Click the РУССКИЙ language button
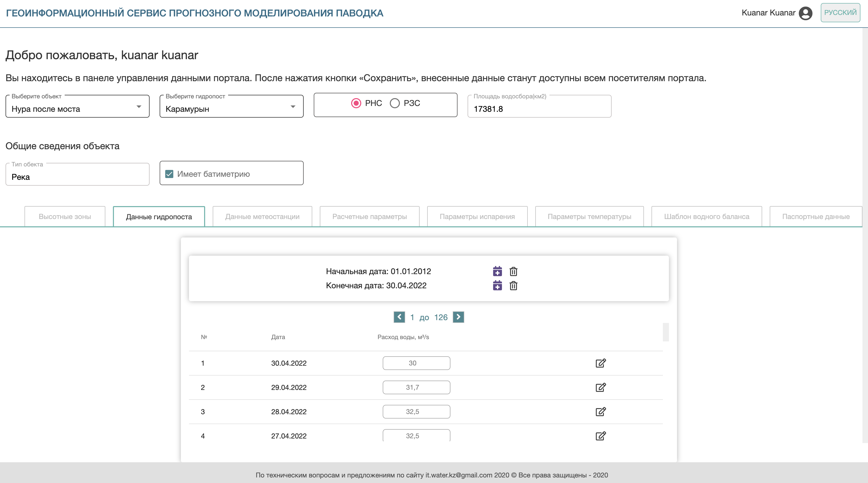Viewport: 868px width, 483px height. [840, 13]
